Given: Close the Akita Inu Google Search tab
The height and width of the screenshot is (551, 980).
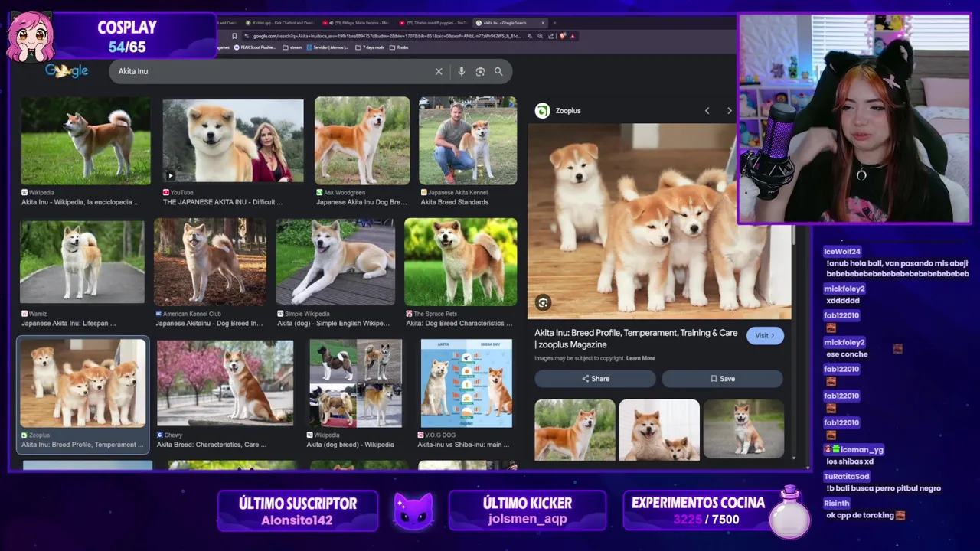Looking at the screenshot, I should [543, 23].
